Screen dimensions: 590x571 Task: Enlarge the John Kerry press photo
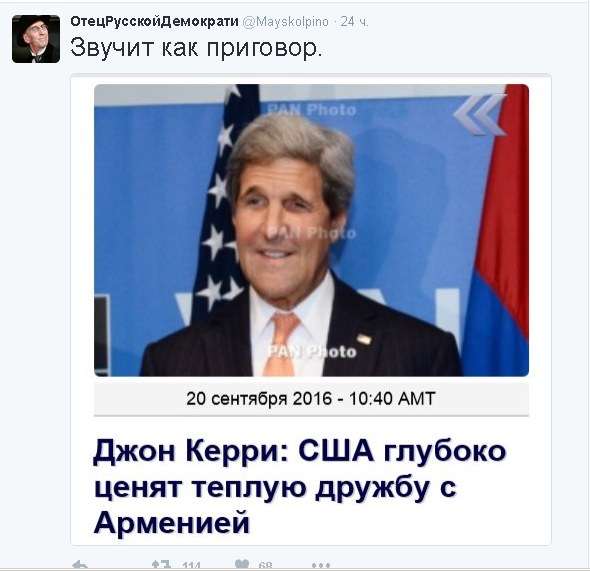311,230
